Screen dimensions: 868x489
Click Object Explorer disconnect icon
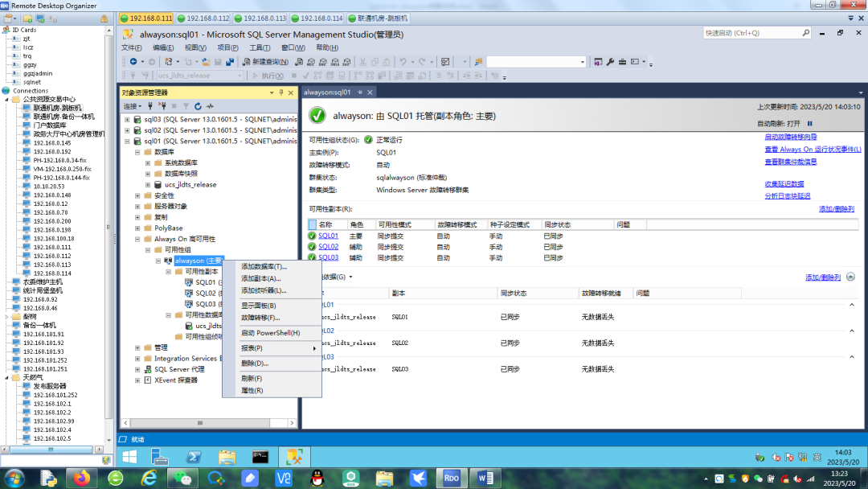click(x=162, y=106)
